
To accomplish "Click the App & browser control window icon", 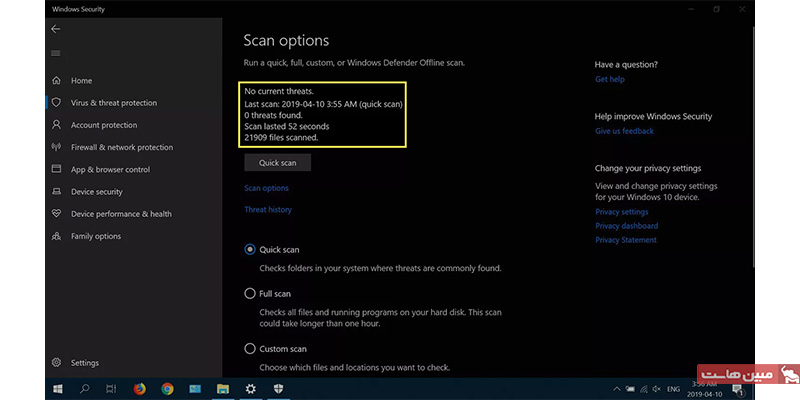I will 56,169.
